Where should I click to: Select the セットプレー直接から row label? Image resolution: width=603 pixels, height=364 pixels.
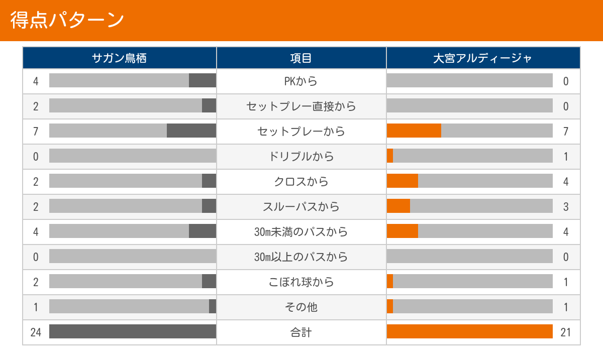point(301,106)
